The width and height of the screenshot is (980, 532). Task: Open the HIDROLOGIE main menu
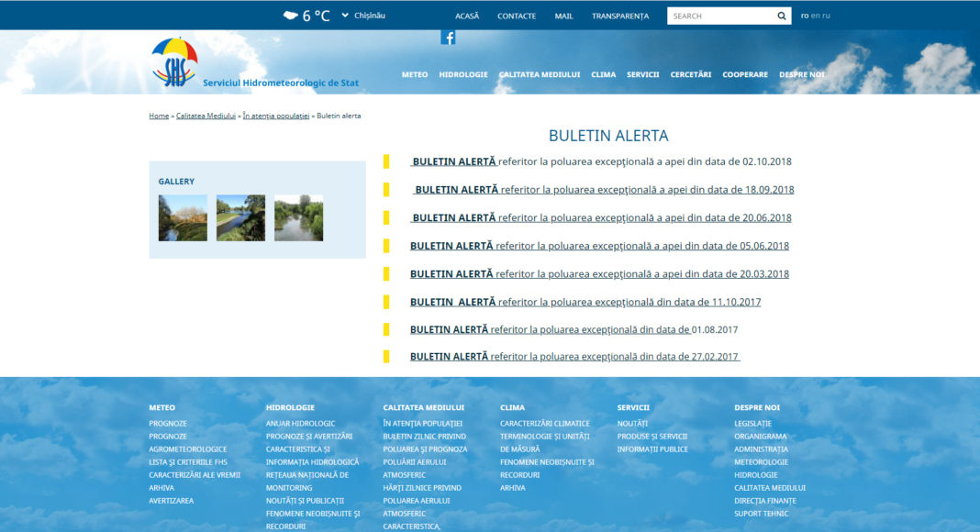(x=463, y=74)
